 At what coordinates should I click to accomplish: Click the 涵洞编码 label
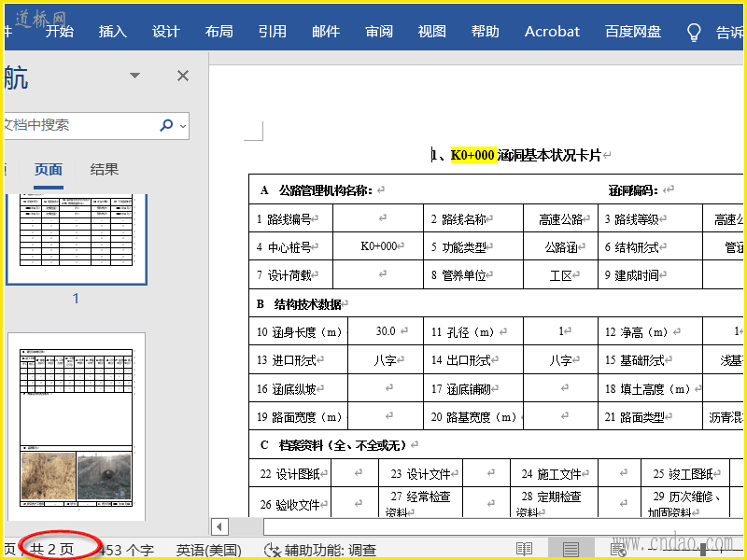[x=633, y=190]
